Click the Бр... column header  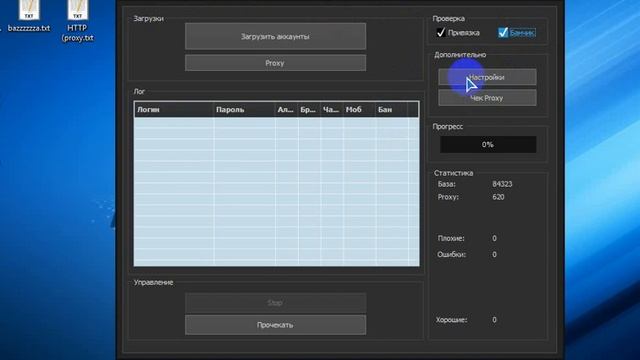[309, 109]
